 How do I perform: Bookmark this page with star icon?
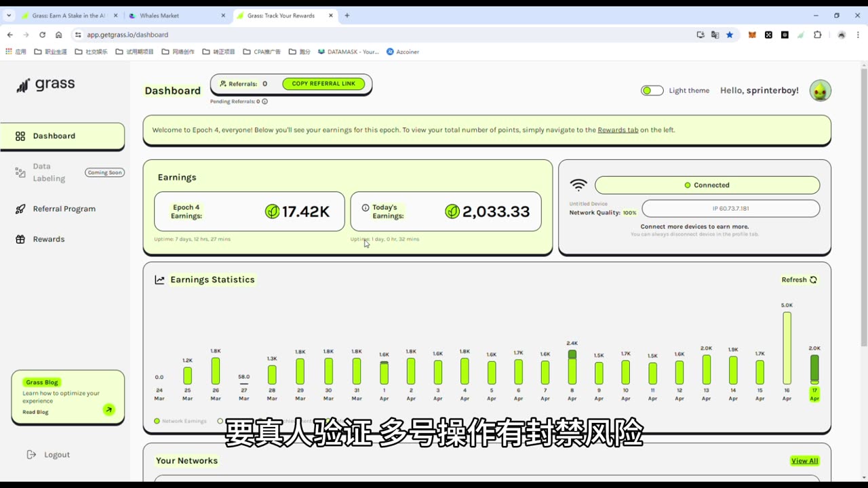click(x=730, y=35)
